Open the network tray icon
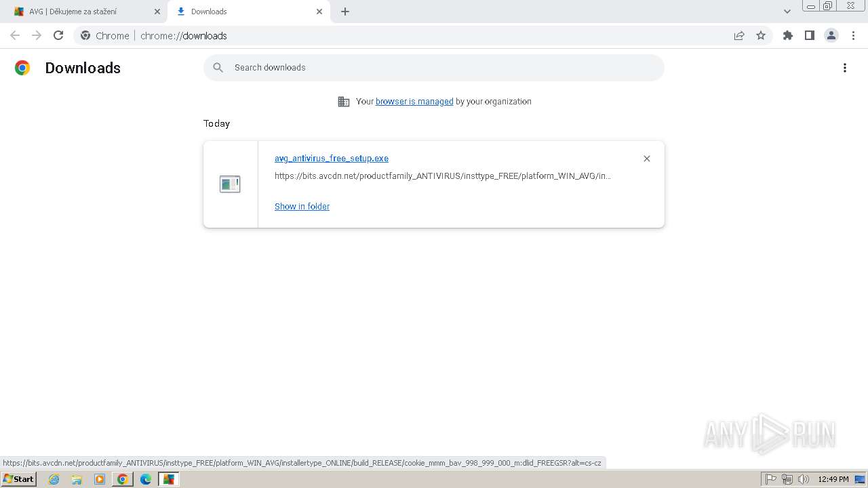Viewport: 868px width, 488px height. click(787, 479)
